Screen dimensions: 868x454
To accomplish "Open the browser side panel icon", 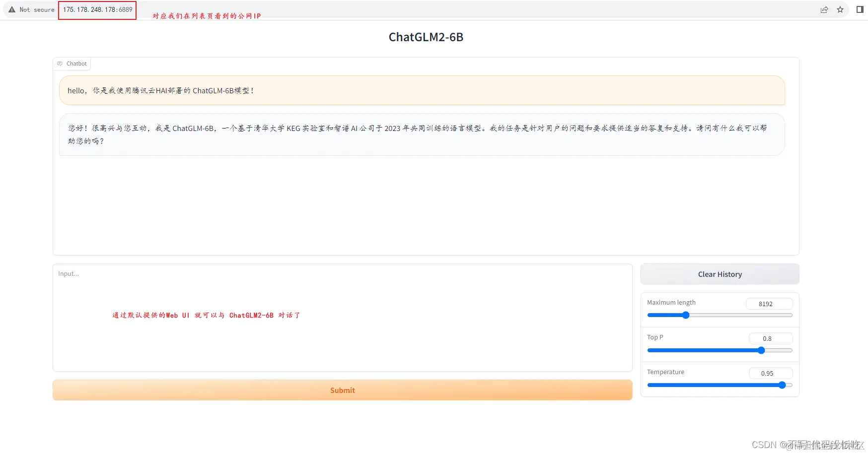I will coord(860,9).
